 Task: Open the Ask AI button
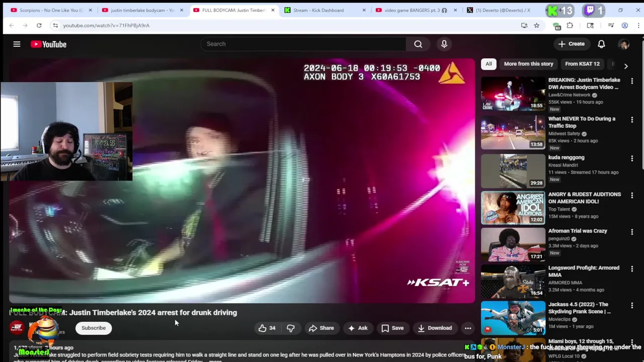[357, 328]
